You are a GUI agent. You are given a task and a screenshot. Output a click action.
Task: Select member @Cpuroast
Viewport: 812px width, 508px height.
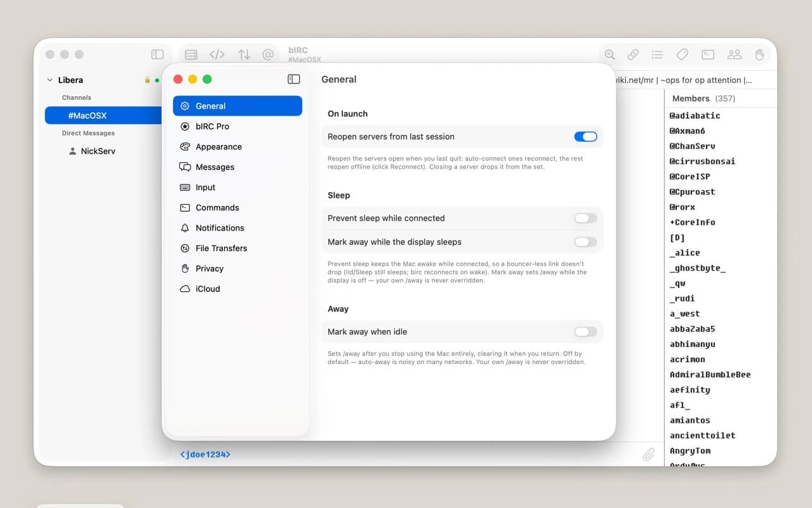pyautogui.click(x=692, y=191)
